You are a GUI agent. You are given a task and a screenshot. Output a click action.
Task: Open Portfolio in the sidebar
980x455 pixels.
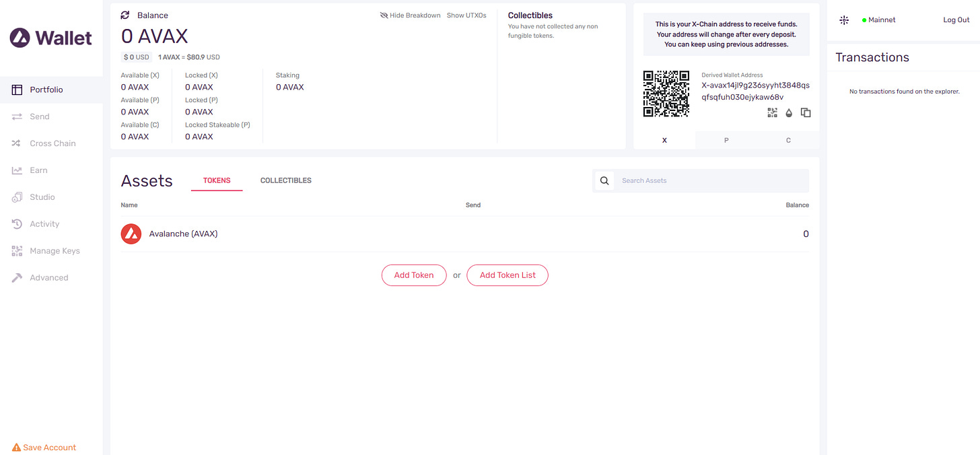coord(51,90)
